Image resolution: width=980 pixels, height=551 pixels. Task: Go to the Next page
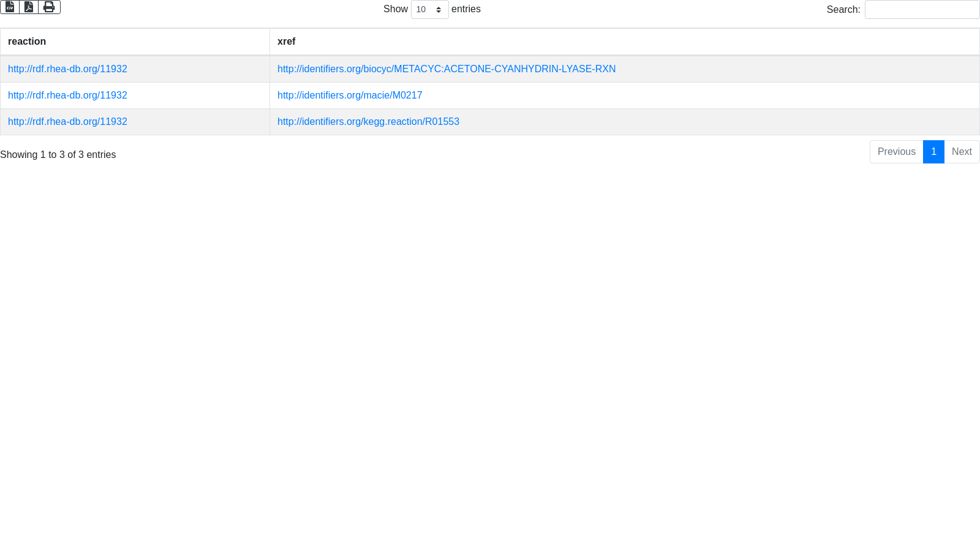click(x=962, y=152)
